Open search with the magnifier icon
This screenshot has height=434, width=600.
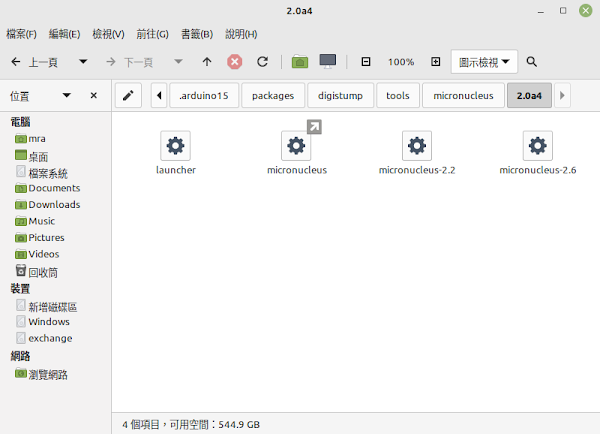tap(532, 62)
